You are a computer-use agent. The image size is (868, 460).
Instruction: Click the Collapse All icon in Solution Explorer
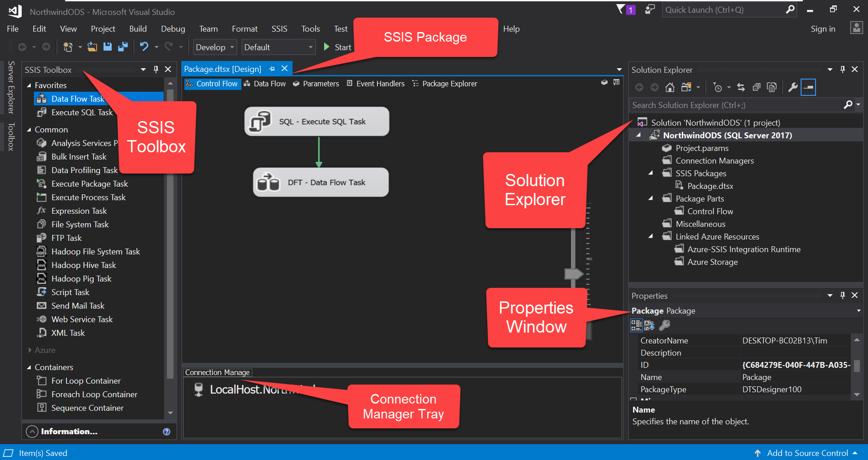pyautogui.click(x=756, y=87)
